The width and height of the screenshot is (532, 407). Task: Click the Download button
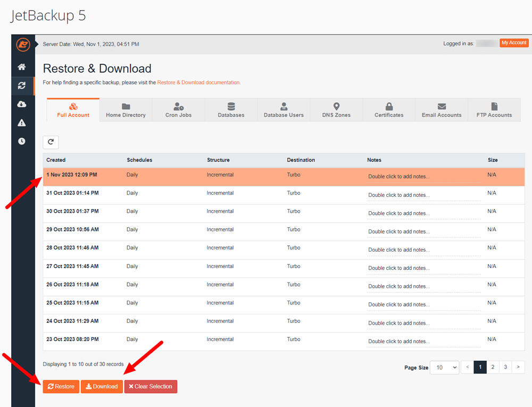[102, 387]
